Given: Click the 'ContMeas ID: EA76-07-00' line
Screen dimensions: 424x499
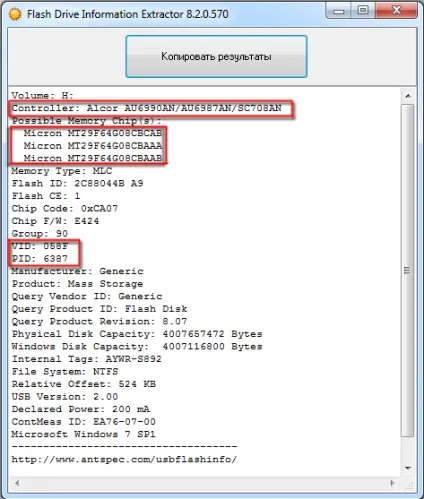Looking at the screenshot, I should click(84, 422).
